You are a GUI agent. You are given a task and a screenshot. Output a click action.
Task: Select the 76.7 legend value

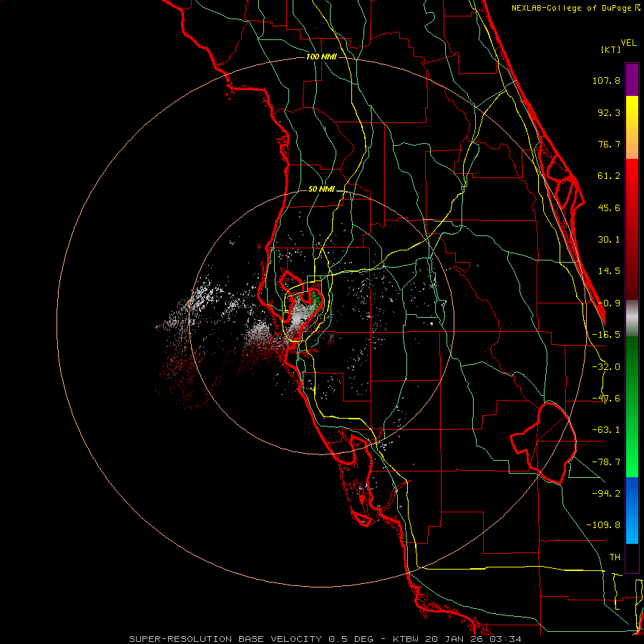click(x=609, y=144)
